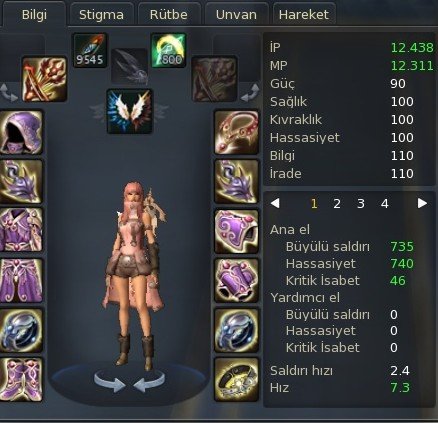
Task: Select the purple boots slot
Action: 21,379
